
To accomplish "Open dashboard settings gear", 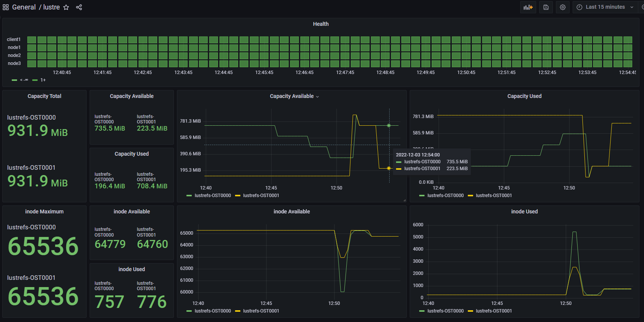I will pos(563,7).
